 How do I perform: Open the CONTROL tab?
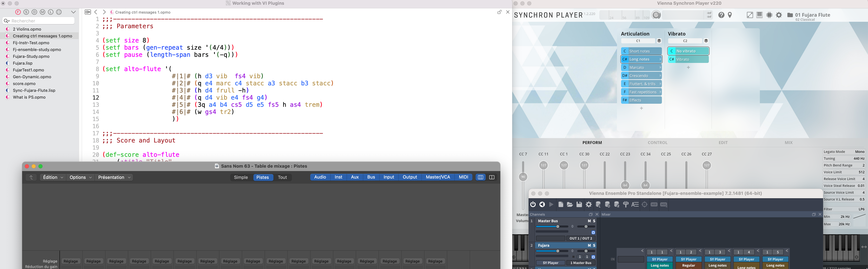point(657,143)
